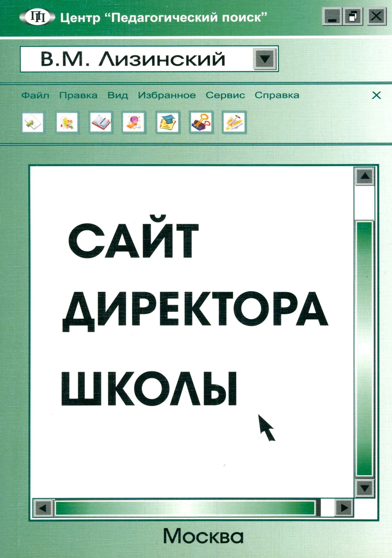Open the Вид menu
The height and width of the screenshot is (558, 392).
(118, 95)
